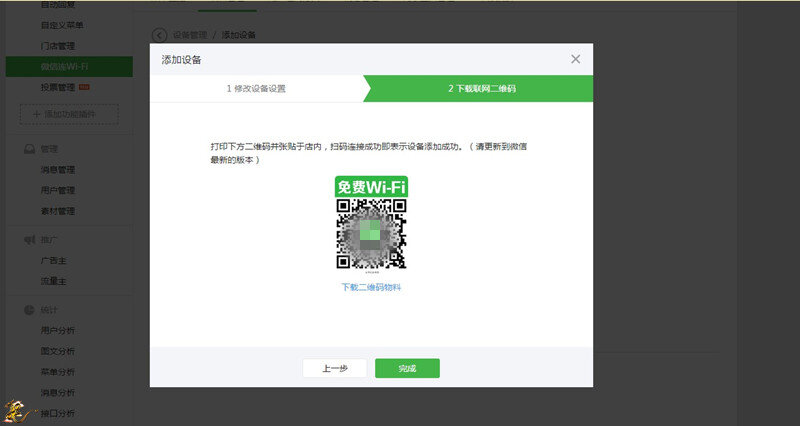Open 广告主 in the sidebar
The image size is (800, 426).
(x=54, y=261)
